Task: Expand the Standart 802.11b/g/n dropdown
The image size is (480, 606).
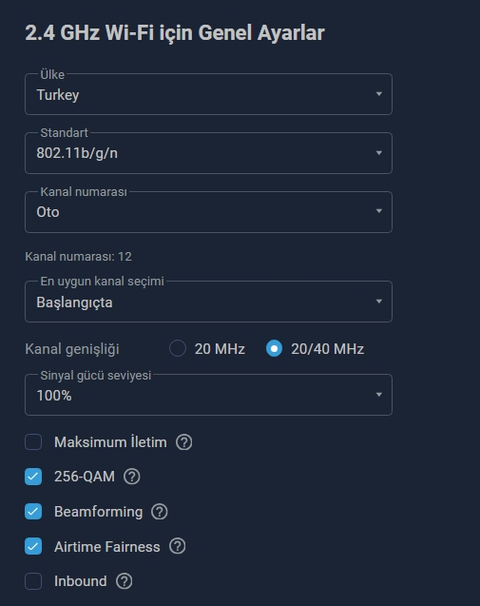Action: click(209, 153)
